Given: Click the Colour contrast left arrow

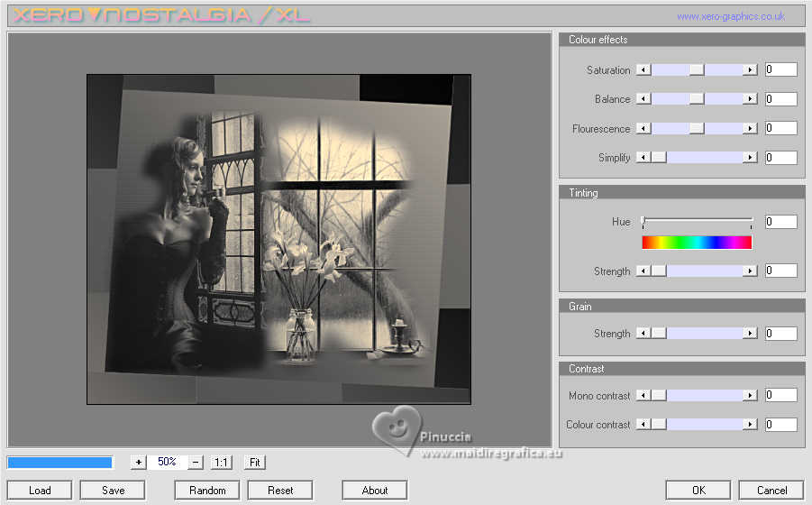Looking at the screenshot, I should pyautogui.click(x=643, y=424).
